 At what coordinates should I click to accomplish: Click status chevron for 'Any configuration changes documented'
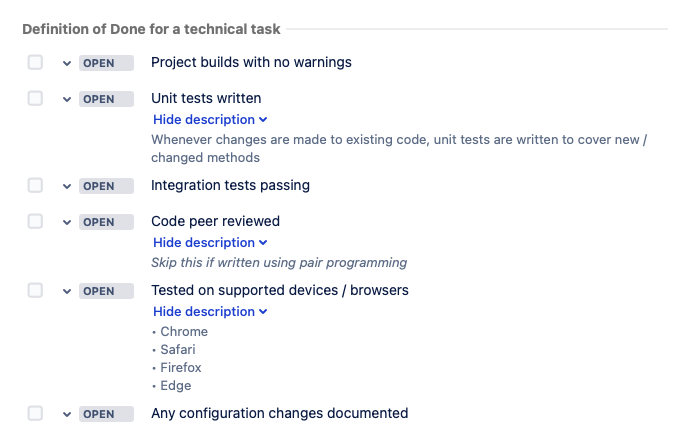67,414
